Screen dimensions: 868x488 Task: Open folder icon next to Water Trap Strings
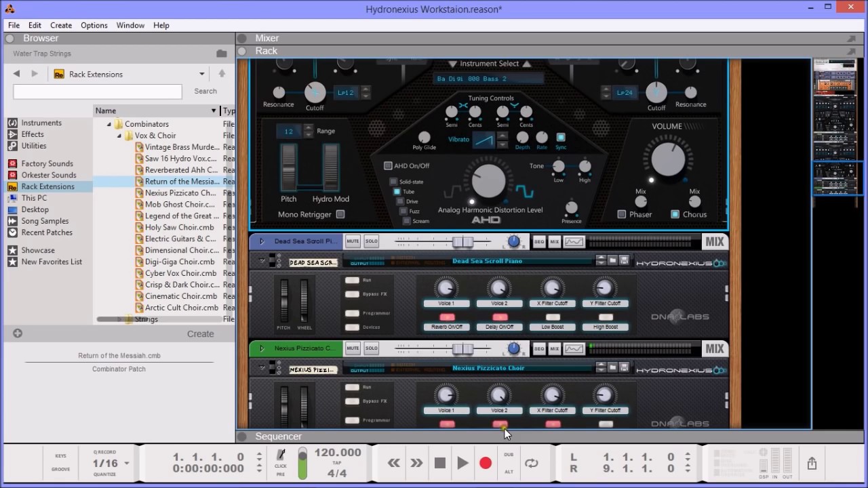point(222,54)
